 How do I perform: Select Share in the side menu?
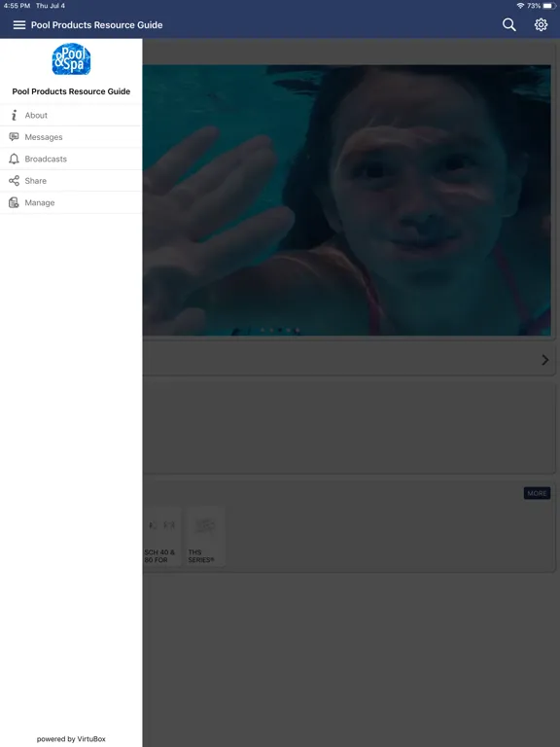coord(71,181)
